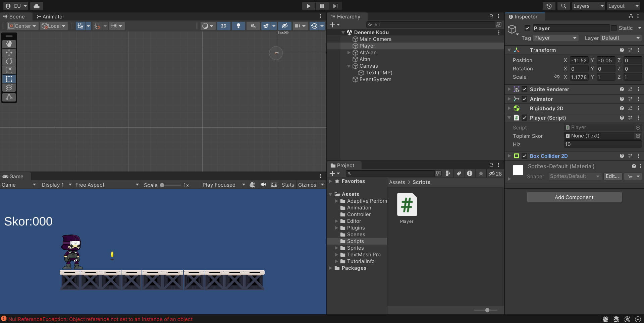Viewport: 644px width, 323px height.
Task: Toggle the 2D view mode button
Action: pos(223,26)
